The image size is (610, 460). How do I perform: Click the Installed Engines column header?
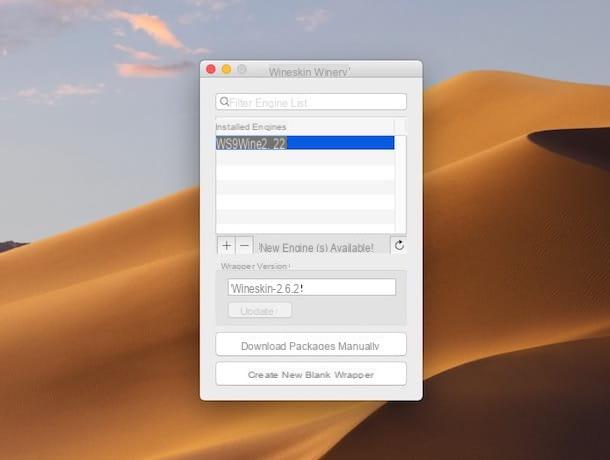point(305,127)
